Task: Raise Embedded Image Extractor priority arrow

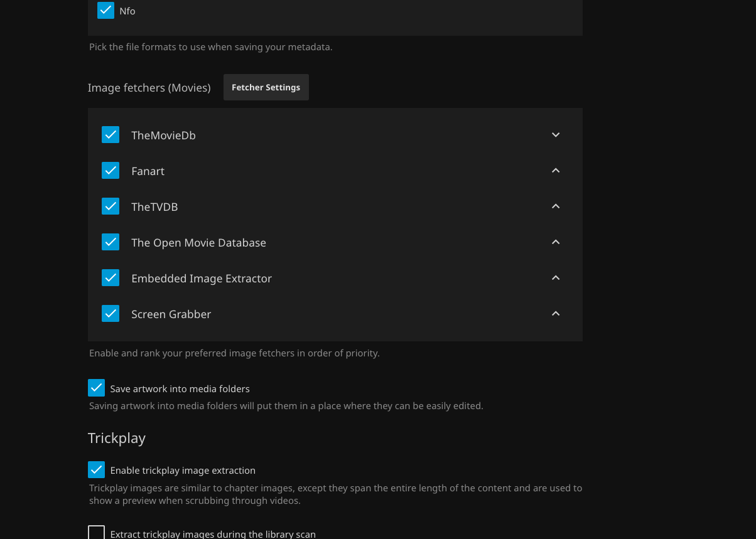Action: tap(556, 278)
